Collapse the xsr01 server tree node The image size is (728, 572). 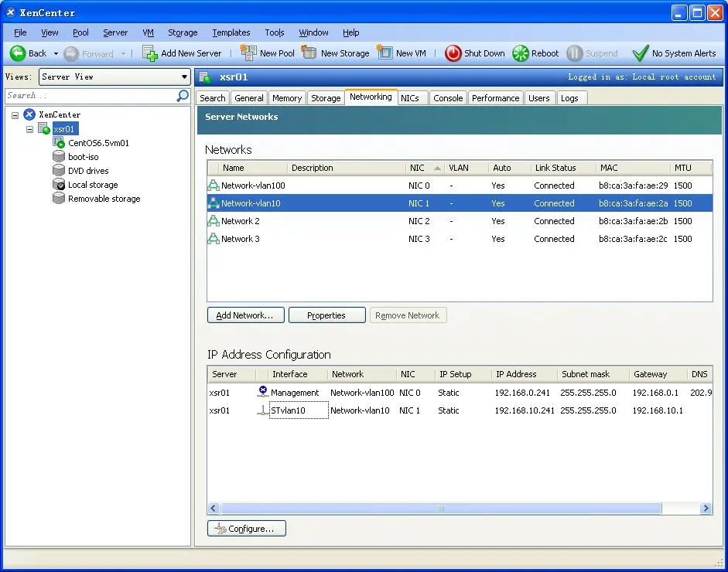(x=29, y=129)
